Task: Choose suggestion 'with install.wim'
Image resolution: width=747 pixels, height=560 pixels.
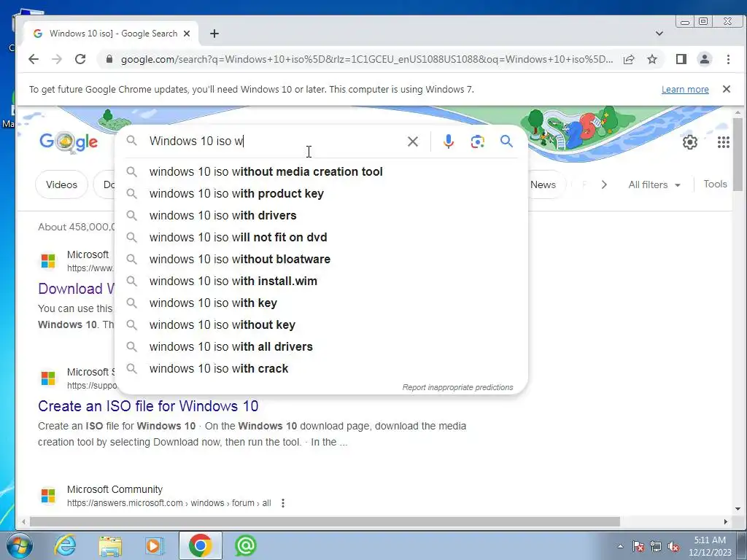Action: [x=322, y=281]
